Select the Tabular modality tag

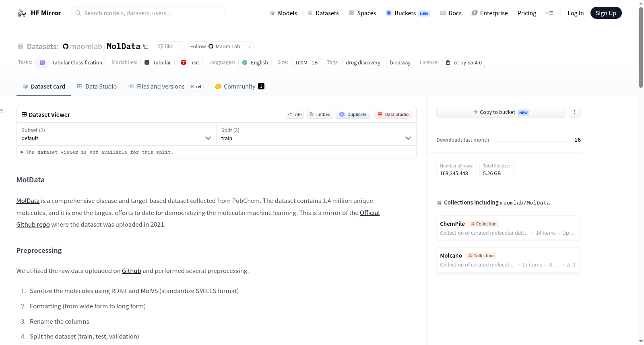click(157, 62)
